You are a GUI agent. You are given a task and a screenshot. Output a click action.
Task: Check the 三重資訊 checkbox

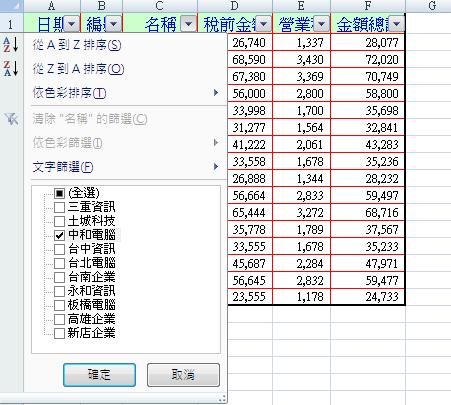click(x=59, y=207)
